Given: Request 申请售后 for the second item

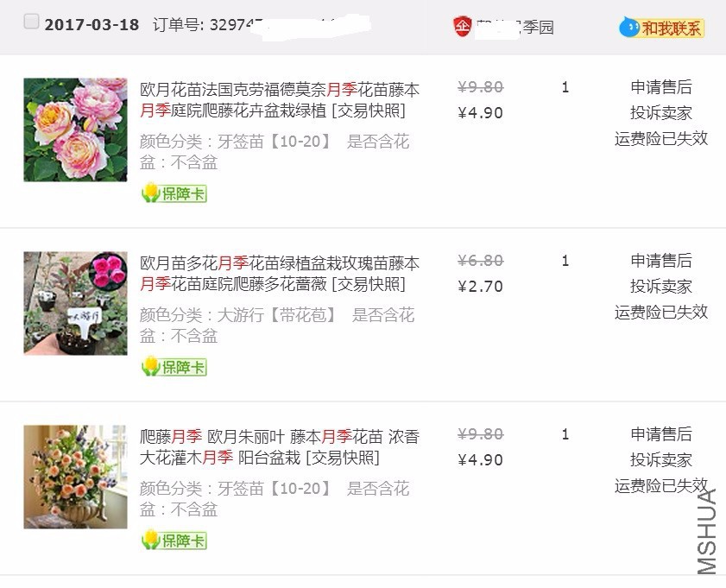Looking at the screenshot, I should 661,261.
